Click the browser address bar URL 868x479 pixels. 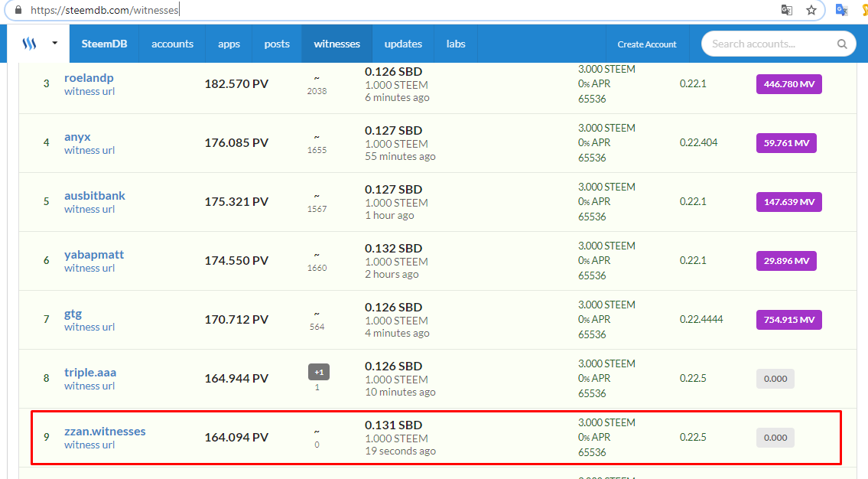coord(105,10)
